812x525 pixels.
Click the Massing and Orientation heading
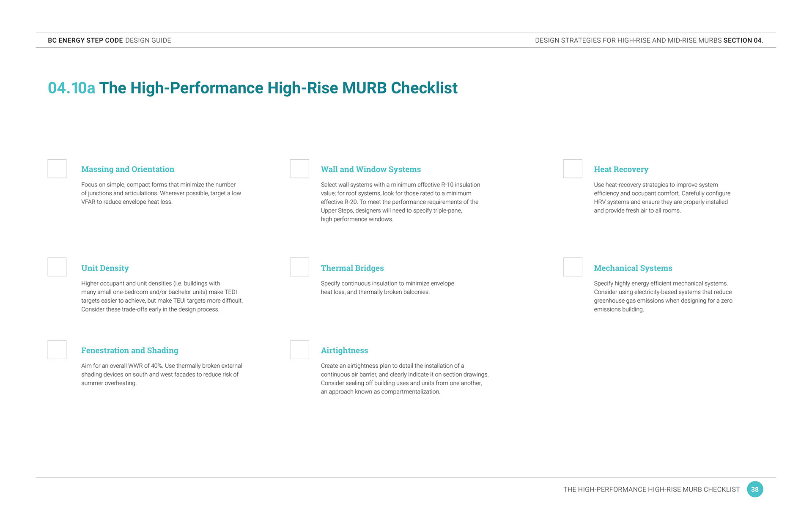click(x=128, y=169)
